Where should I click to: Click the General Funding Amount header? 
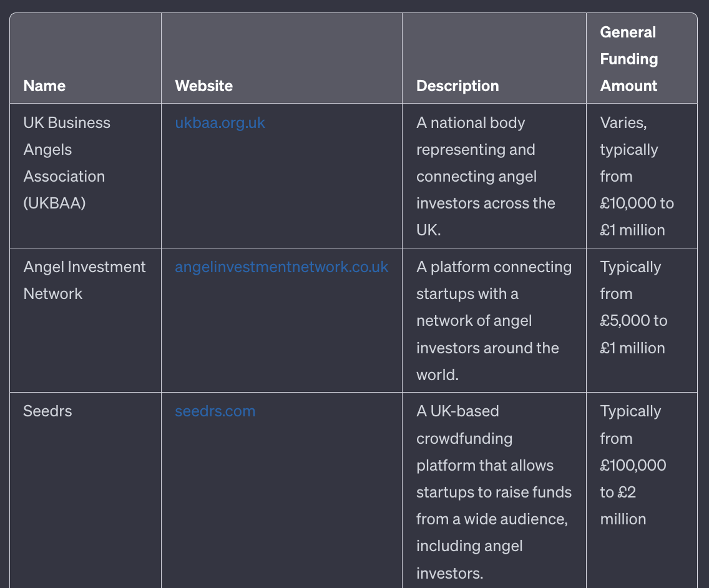point(628,59)
